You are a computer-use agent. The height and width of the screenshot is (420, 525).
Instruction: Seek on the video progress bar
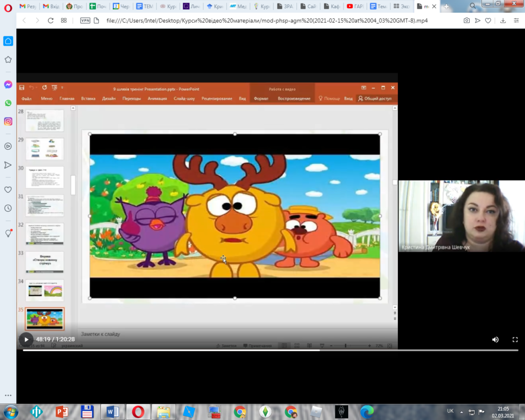coord(271,350)
